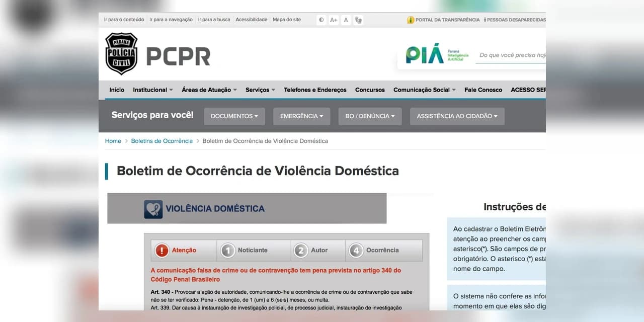Go to Home breadcrumb link
This screenshot has width=644, height=322.
coord(113,141)
